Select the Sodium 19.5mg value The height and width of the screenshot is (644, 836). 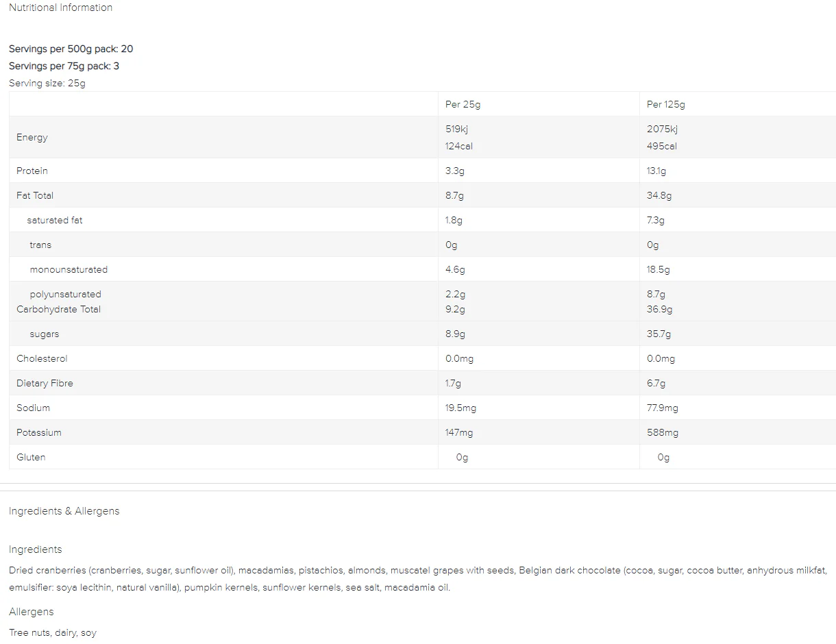(x=460, y=408)
